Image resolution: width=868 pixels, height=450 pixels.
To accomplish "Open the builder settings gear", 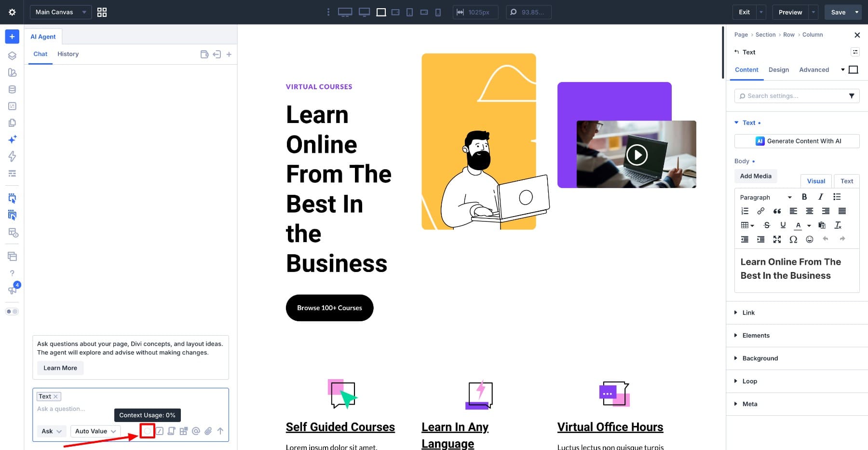I will tap(12, 12).
